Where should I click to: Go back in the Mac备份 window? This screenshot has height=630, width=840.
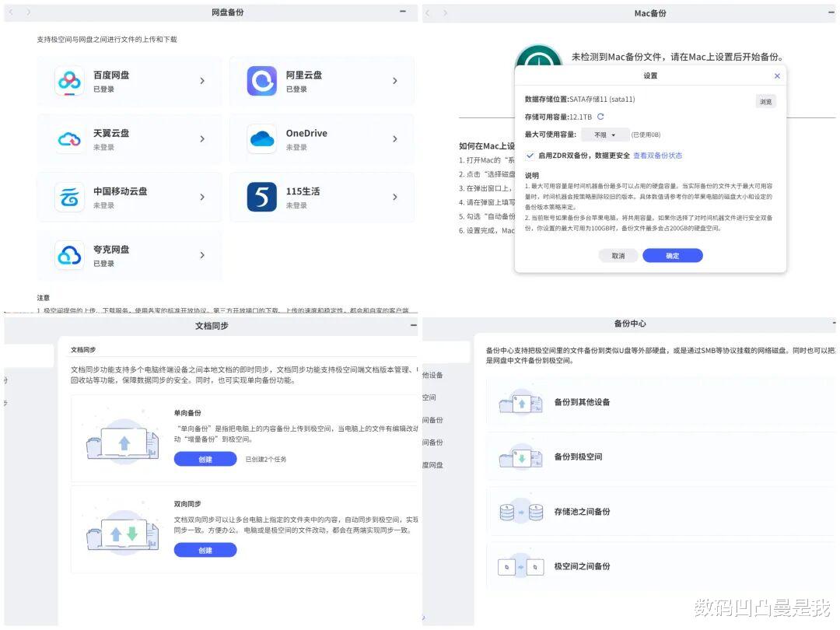click(x=428, y=13)
